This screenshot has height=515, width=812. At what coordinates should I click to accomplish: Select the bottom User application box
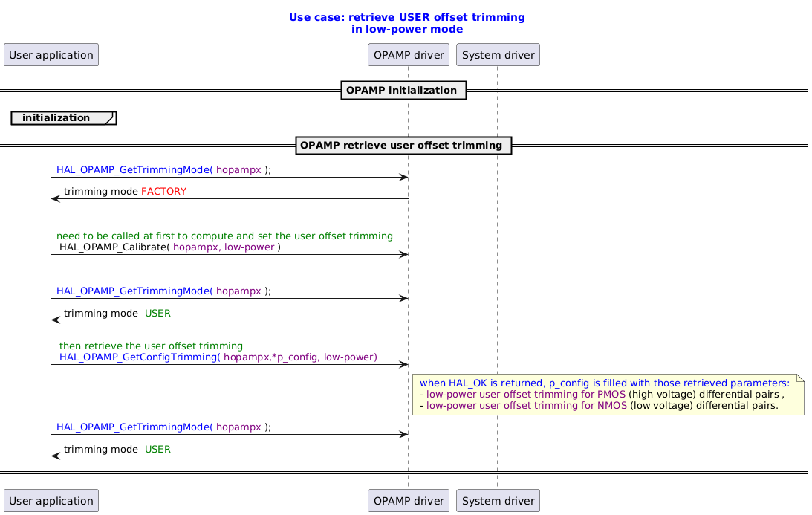pyautogui.click(x=51, y=500)
